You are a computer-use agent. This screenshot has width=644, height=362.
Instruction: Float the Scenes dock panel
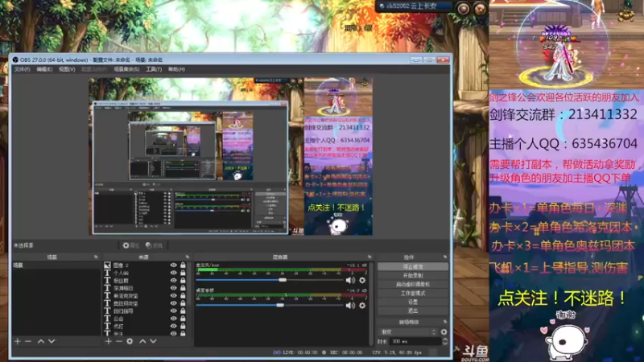[x=96, y=257]
